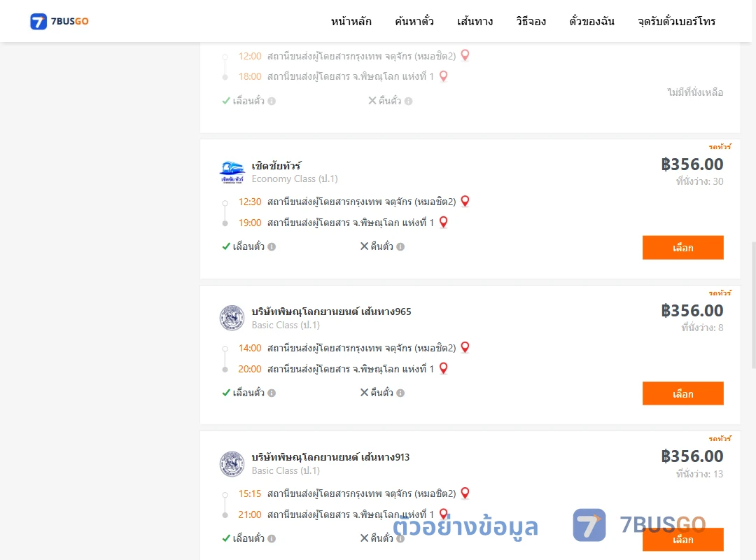Click the ไม่มีที่นั่งเหลือ sold-out label
756x560 pixels.
coord(695,92)
